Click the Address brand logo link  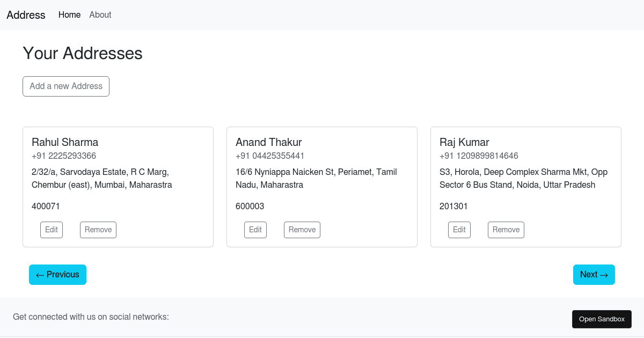pos(26,15)
